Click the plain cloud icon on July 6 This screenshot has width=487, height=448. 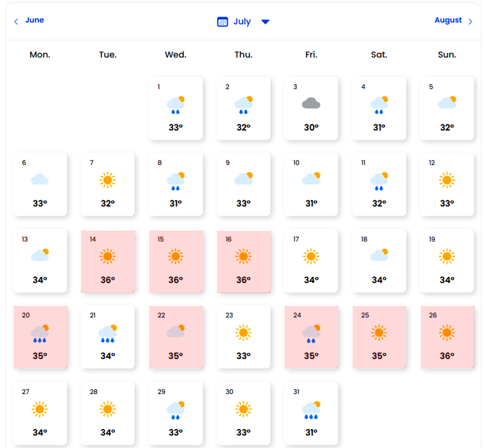click(40, 180)
